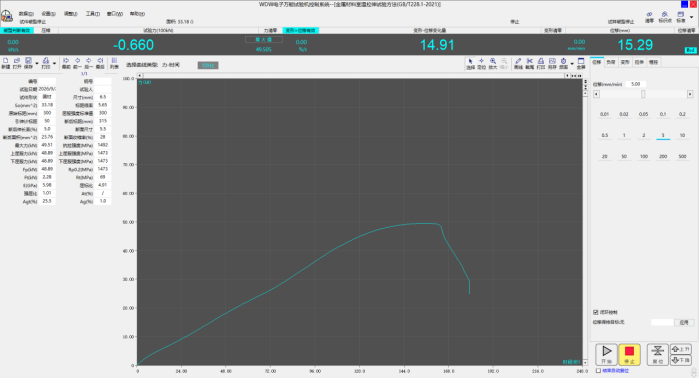The height and width of the screenshot is (378, 700).
Task: Open the 工具 (Tools) menu
Action: (x=92, y=14)
